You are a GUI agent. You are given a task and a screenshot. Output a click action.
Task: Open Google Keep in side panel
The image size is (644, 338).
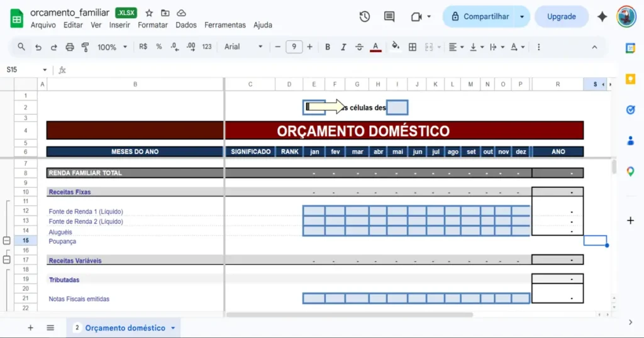click(630, 79)
